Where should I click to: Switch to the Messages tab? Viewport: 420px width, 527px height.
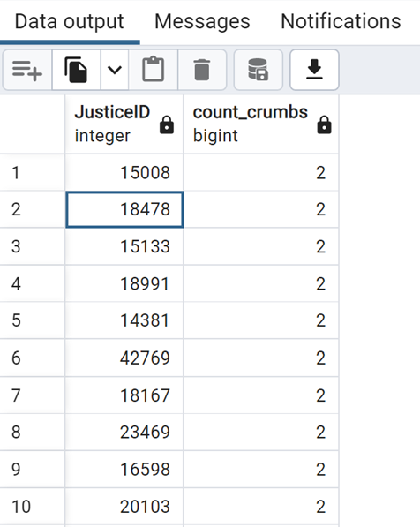click(202, 21)
